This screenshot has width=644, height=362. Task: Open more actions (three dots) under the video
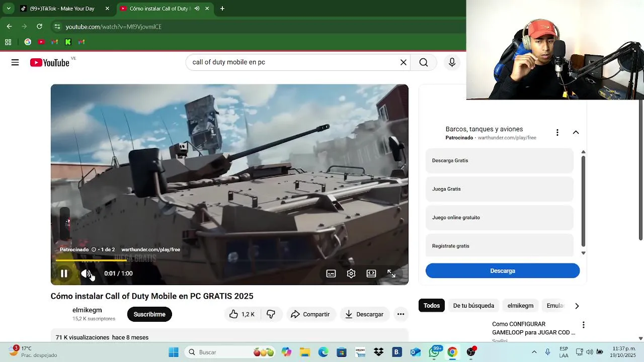click(400, 314)
